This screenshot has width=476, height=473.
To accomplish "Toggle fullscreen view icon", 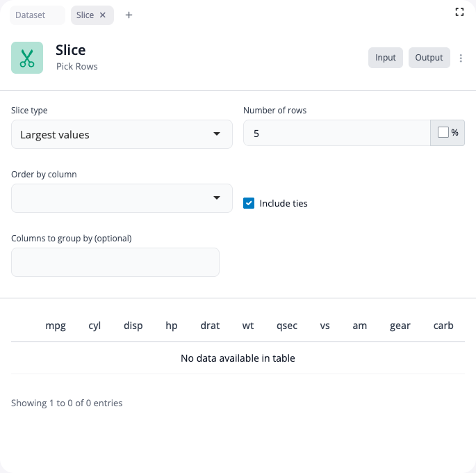I will tap(459, 12).
